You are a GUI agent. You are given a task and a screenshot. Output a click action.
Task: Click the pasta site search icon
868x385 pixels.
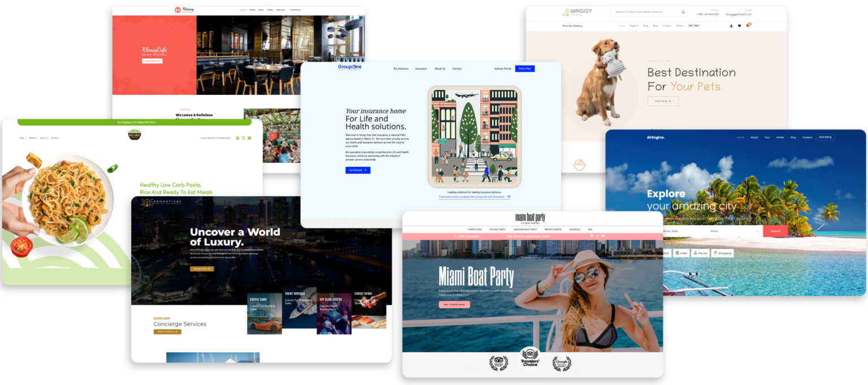point(244,138)
